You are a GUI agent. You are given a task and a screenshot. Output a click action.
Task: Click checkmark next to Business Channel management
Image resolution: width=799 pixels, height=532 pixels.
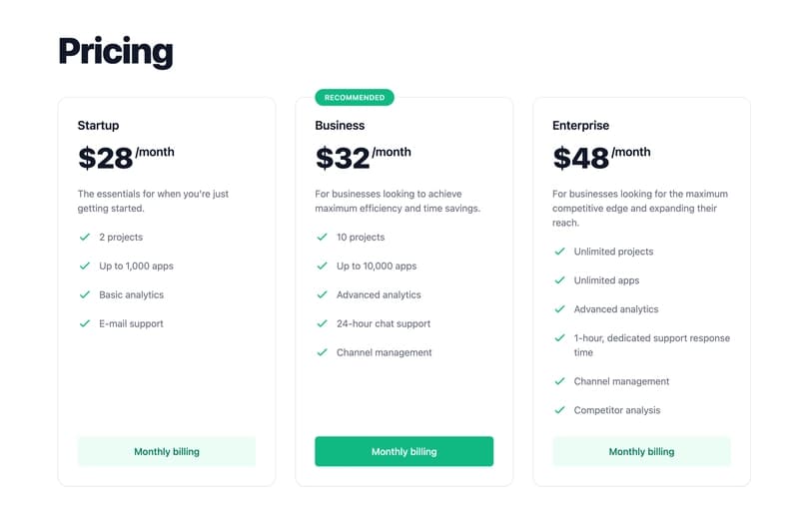322,352
